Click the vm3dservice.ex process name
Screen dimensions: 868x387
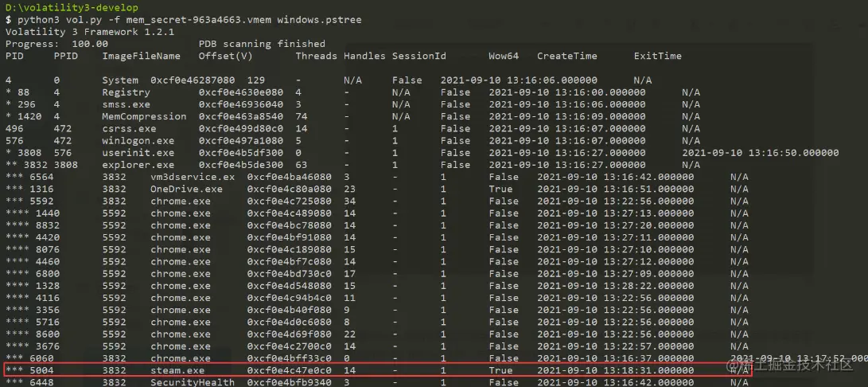click(193, 177)
